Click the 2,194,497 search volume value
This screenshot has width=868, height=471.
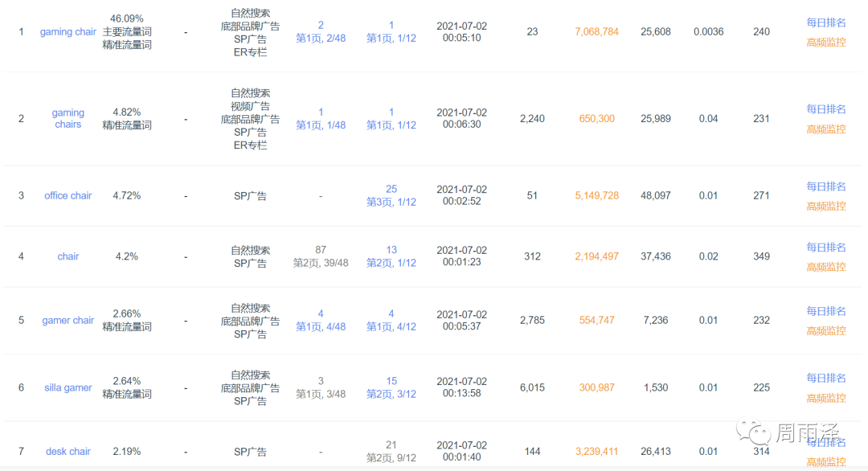click(596, 256)
